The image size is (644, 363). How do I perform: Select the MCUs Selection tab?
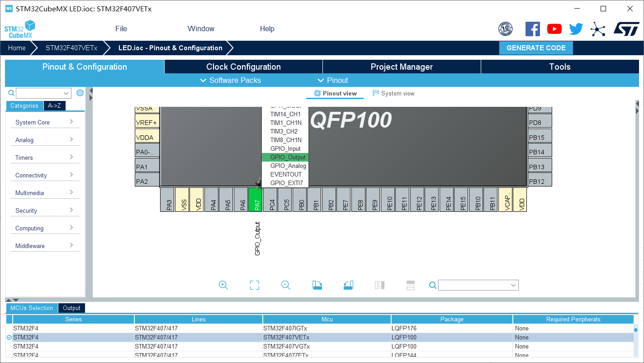click(32, 308)
